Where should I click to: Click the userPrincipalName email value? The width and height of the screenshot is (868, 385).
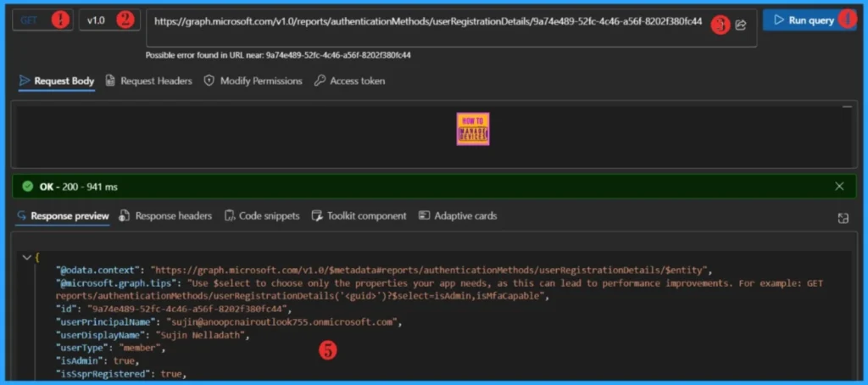281,321
